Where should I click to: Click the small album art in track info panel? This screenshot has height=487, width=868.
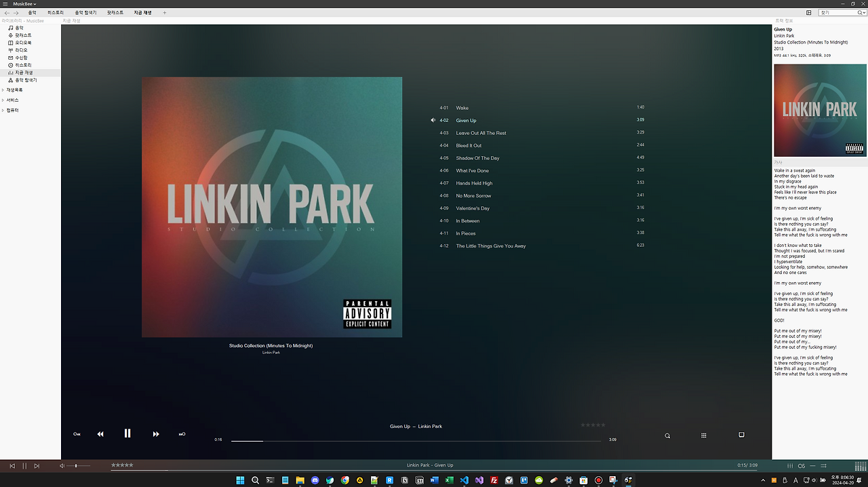pos(820,111)
